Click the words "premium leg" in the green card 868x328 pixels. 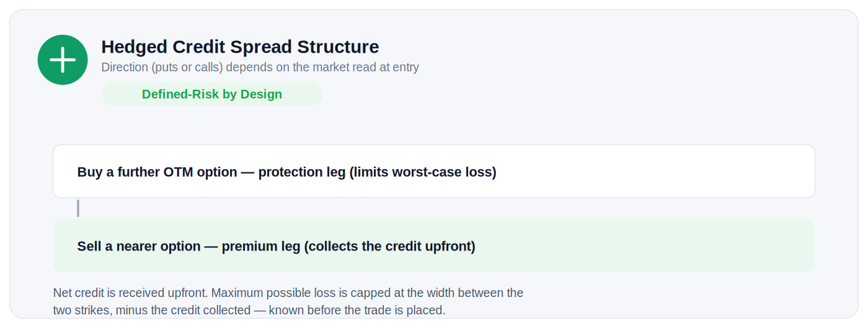pyautogui.click(x=261, y=246)
